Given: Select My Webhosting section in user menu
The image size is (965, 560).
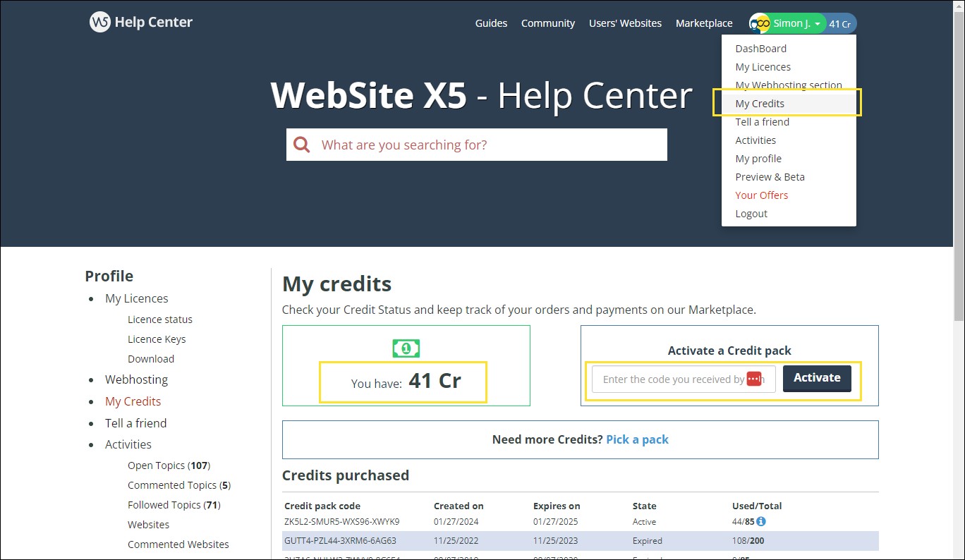Looking at the screenshot, I should click(789, 85).
